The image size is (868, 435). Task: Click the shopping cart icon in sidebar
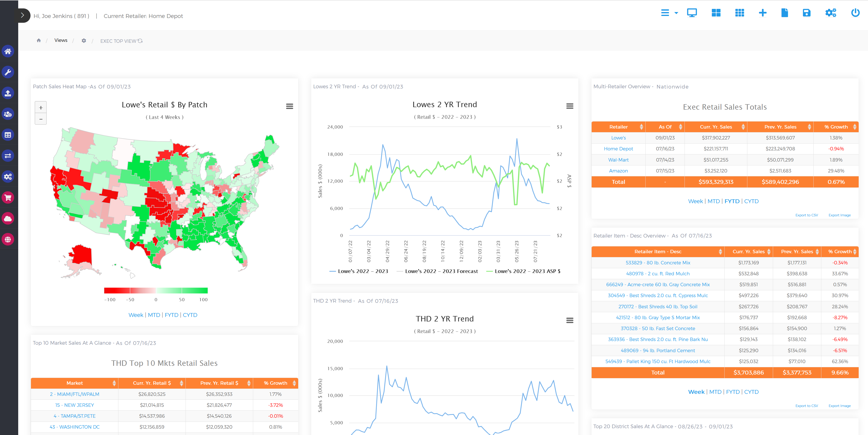coord(8,197)
